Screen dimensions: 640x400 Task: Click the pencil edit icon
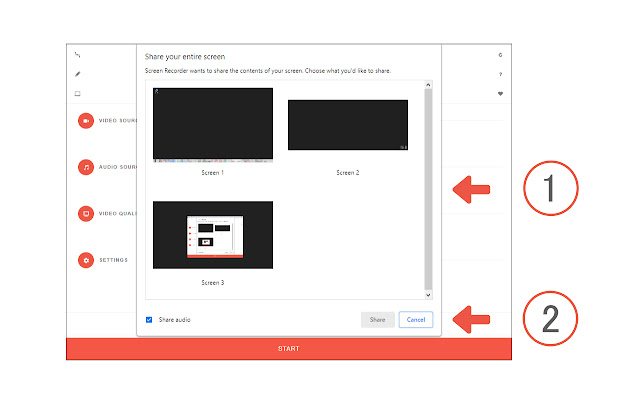pos(78,74)
